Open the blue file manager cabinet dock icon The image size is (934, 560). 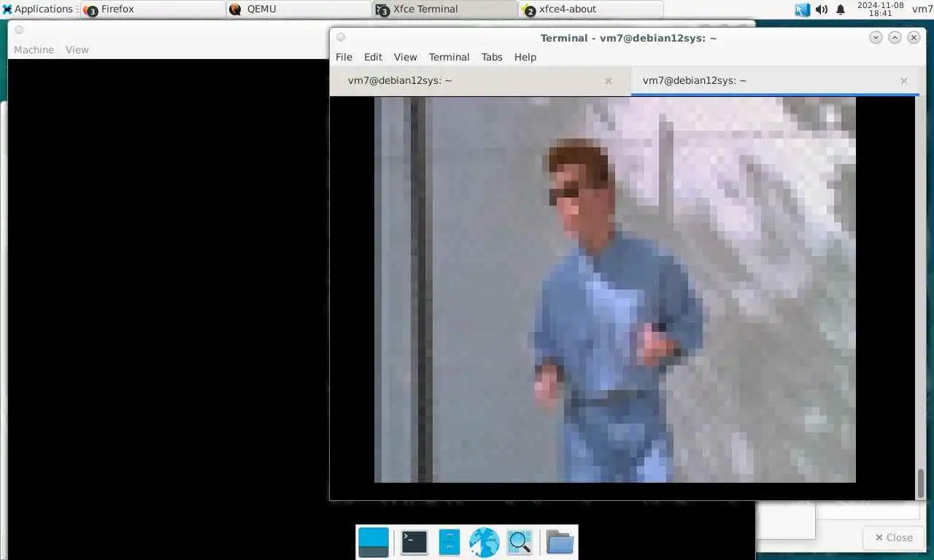pyautogui.click(x=449, y=542)
